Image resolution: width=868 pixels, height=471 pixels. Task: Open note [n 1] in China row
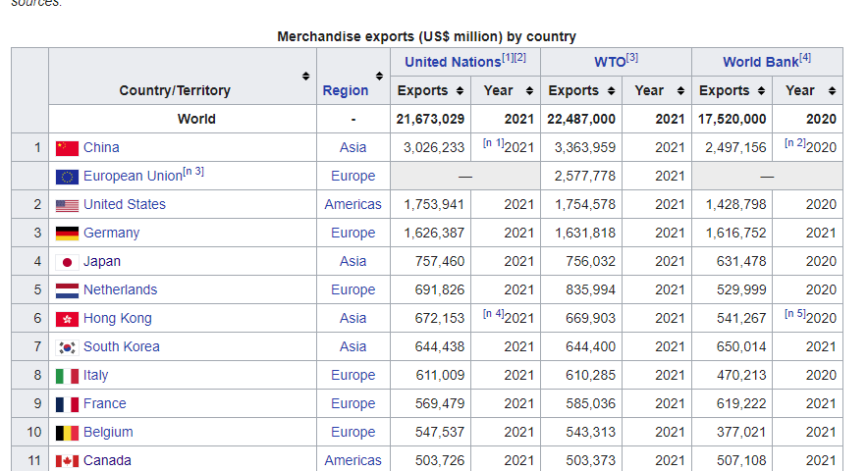pyautogui.click(x=493, y=143)
